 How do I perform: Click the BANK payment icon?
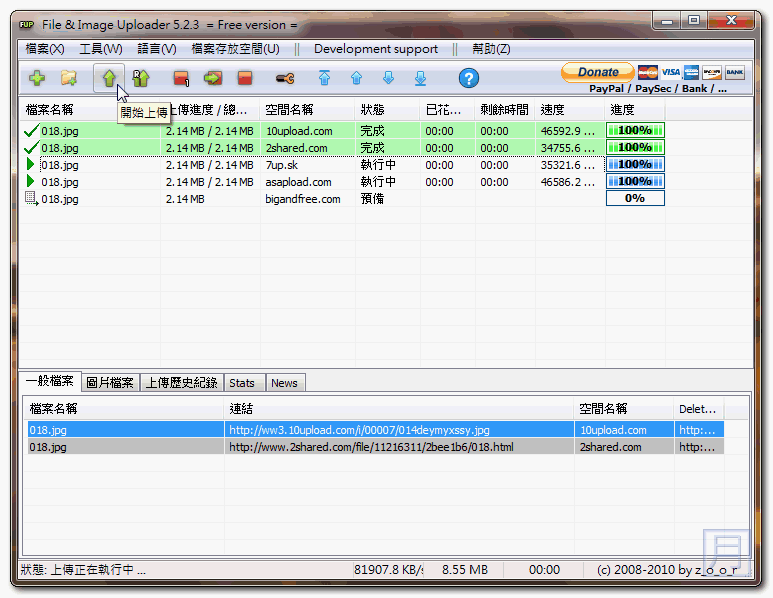[735, 72]
